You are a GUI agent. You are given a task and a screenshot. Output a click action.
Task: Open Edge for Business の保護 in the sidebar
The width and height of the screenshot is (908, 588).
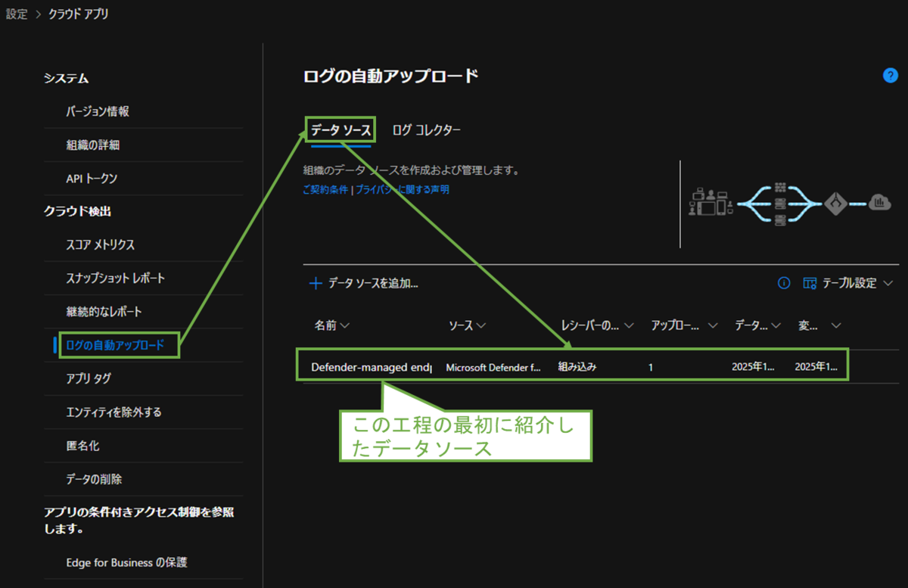(x=126, y=562)
